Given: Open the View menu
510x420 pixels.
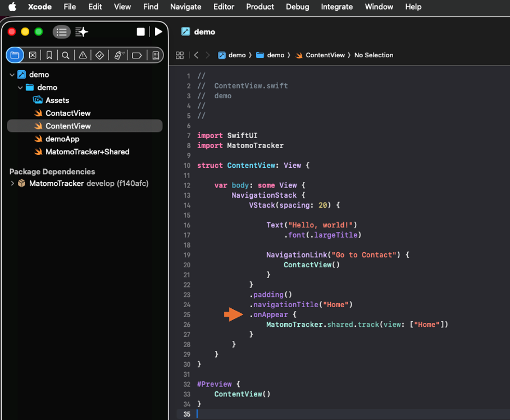Looking at the screenshot, I should [122, 7].
